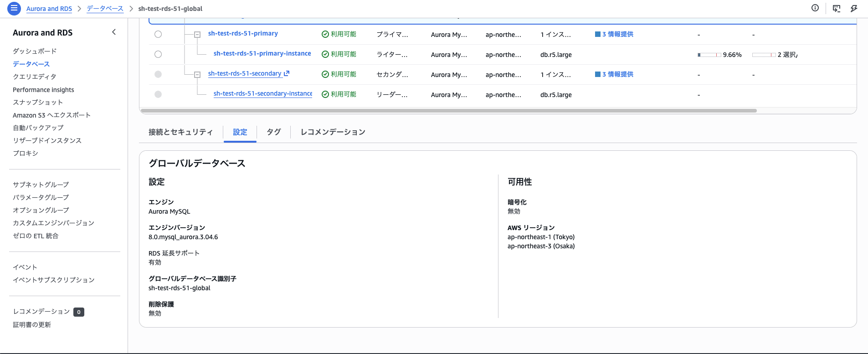
Task: Click ap-northeast-3 (Osaka) region text
Action: point(541,246)
